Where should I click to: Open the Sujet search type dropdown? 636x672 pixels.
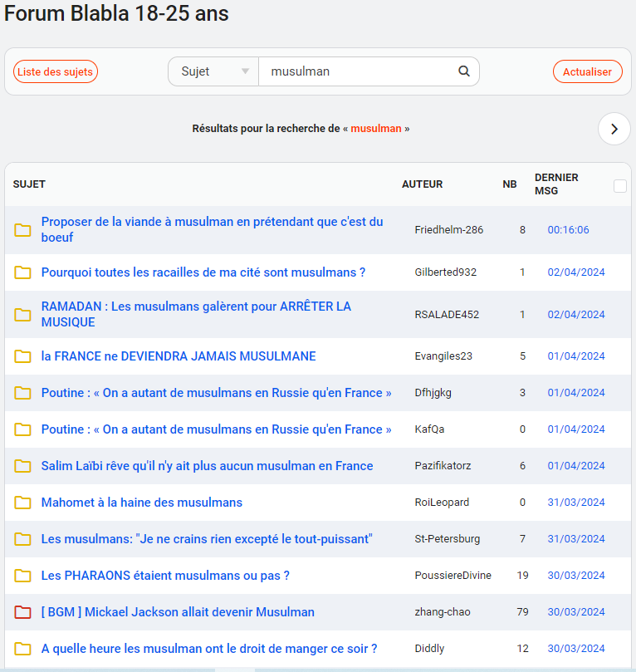click(214, 71)
